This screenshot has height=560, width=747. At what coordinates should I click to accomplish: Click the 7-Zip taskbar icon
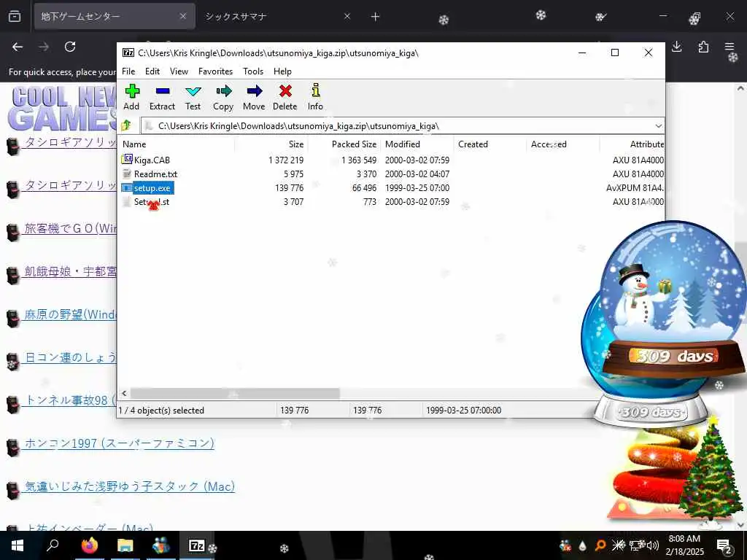click(x=197, y=545)
